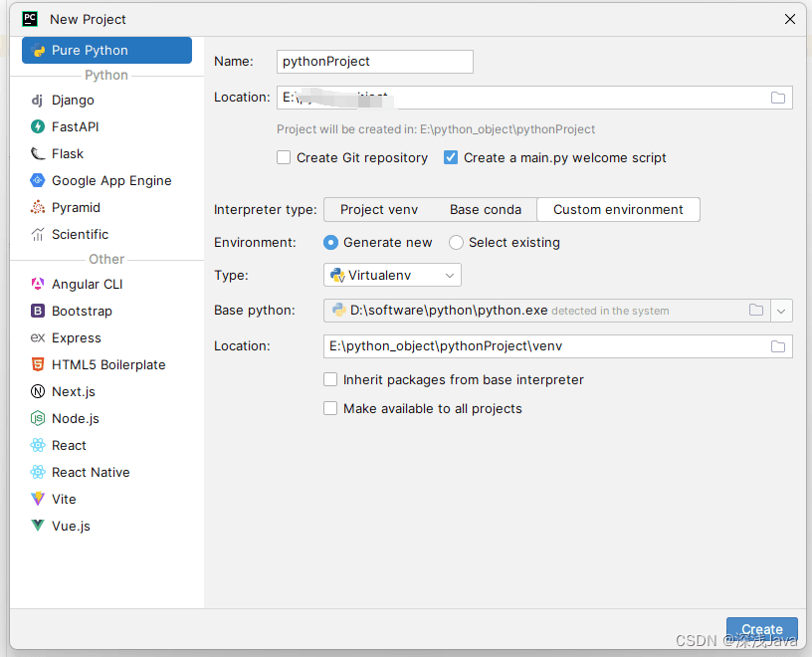Click the Flask horn icon
The width and height of the screenshot is (812, 657).
click(38, 153)
